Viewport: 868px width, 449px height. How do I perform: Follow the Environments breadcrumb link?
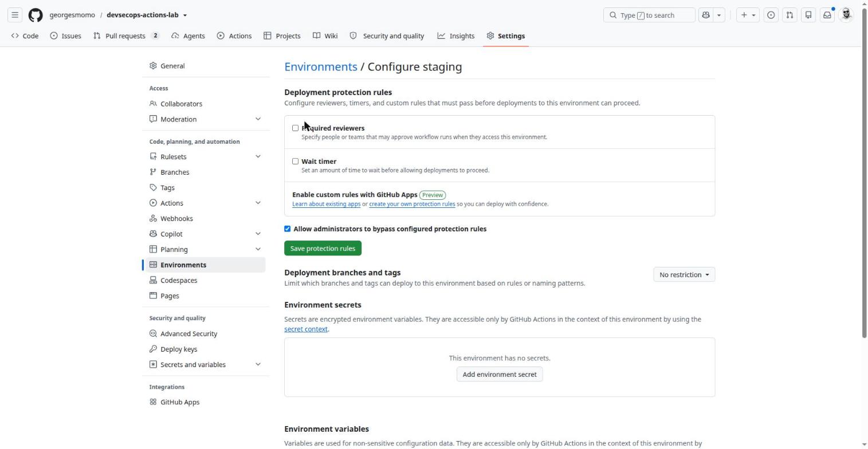321,67
